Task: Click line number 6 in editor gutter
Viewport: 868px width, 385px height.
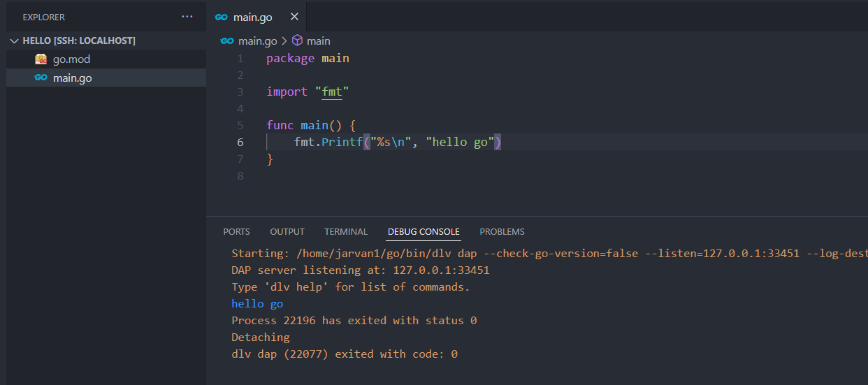Action: point(240,142)
